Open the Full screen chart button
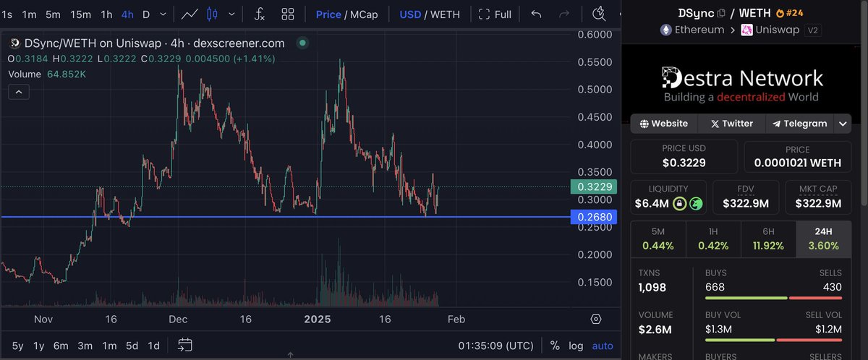This screenshot has width=868, height=360. pos(495,14)
